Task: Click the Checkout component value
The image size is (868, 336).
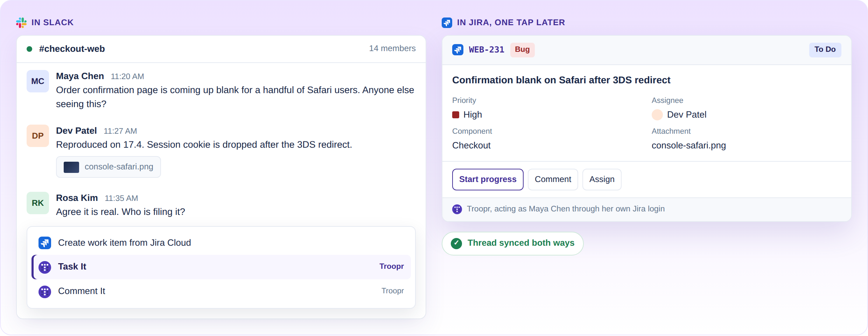Action: pyautogui.click(x=471, y=146)
